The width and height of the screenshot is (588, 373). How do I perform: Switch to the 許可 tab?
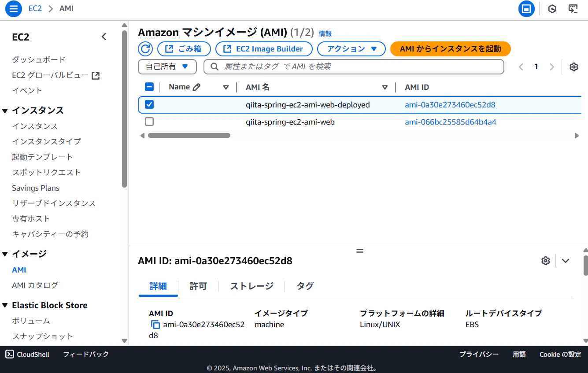(x=198, y=286)
